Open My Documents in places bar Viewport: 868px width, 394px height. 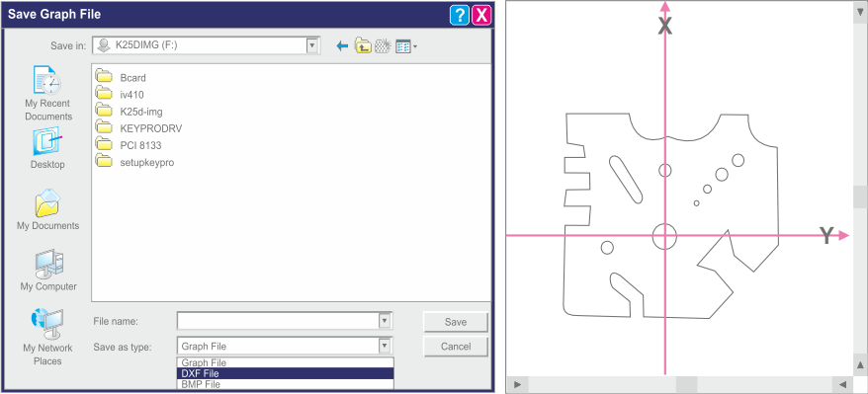[x=47, y=209]
